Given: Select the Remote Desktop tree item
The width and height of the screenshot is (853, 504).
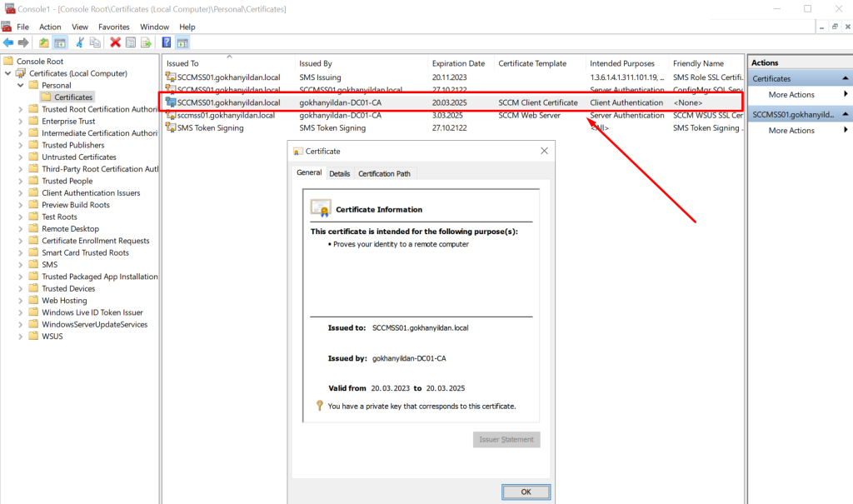Looking at the screenshot, I should pyautogui.click(x=70, y=228).
